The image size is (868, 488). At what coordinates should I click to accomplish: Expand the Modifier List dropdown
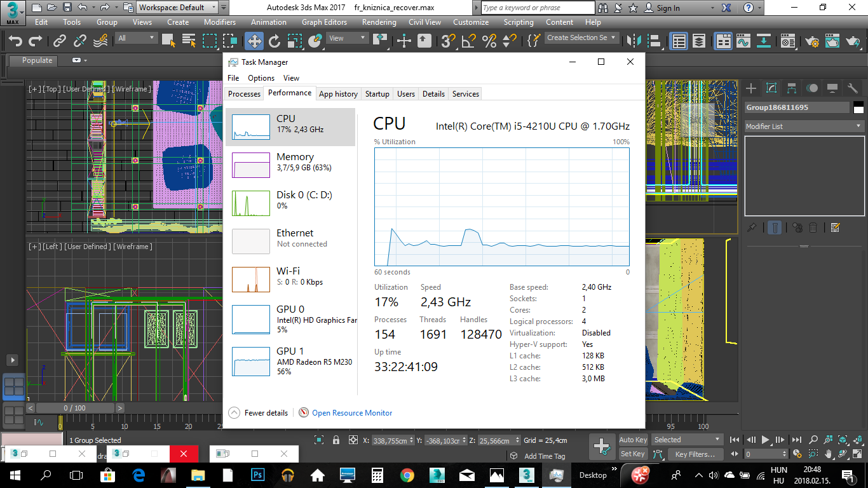(804, 126)
